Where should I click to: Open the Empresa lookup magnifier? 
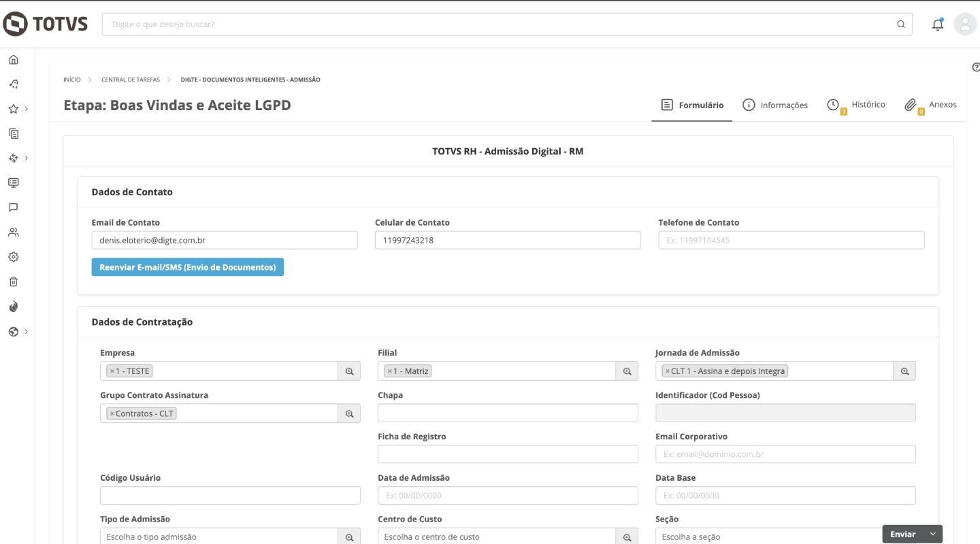click(x=349, y=371)
